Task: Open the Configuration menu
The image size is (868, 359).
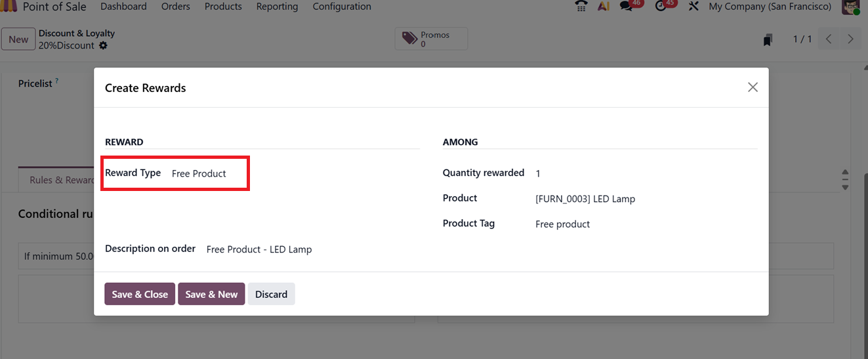Action: click(x=341, y=7)
